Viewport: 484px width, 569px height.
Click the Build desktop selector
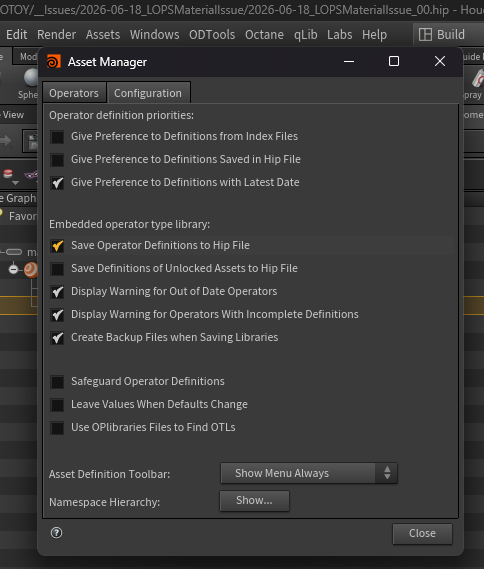tap(448, 34)
